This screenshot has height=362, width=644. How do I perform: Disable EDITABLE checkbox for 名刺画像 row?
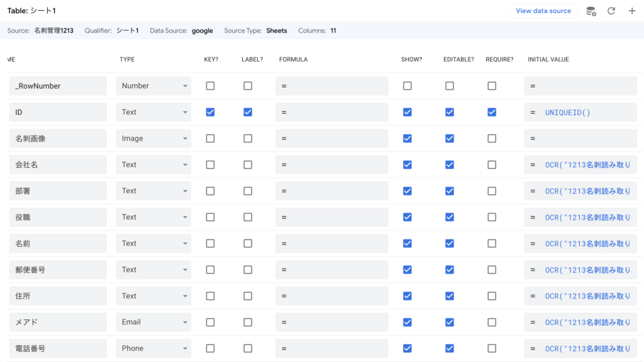coord(450,138)
